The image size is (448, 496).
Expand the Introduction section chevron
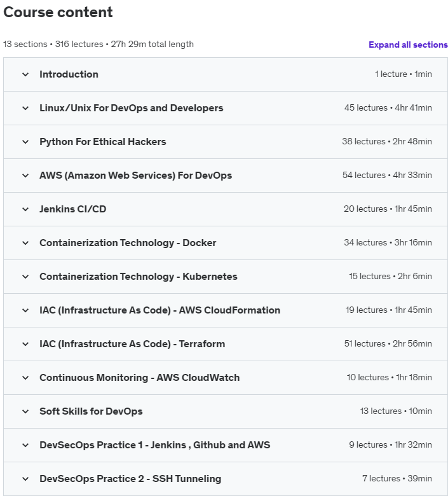pyautogui.click(x=25, y=74)
